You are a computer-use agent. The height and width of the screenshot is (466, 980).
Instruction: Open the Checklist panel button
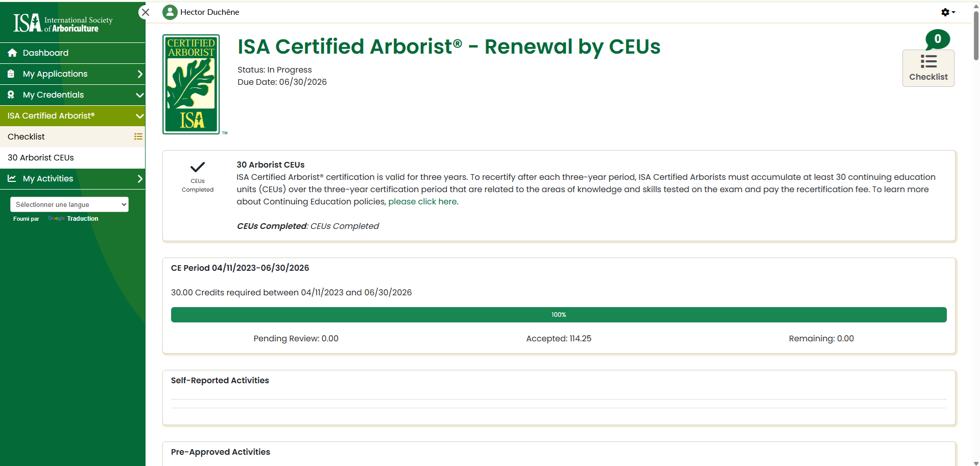click(x=928, y=68)
